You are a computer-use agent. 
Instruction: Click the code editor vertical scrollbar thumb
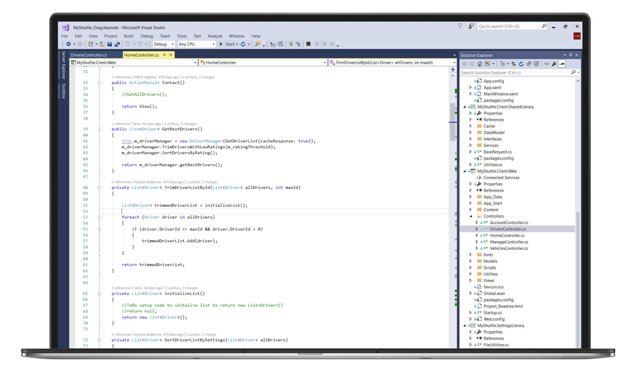(453, 121)
